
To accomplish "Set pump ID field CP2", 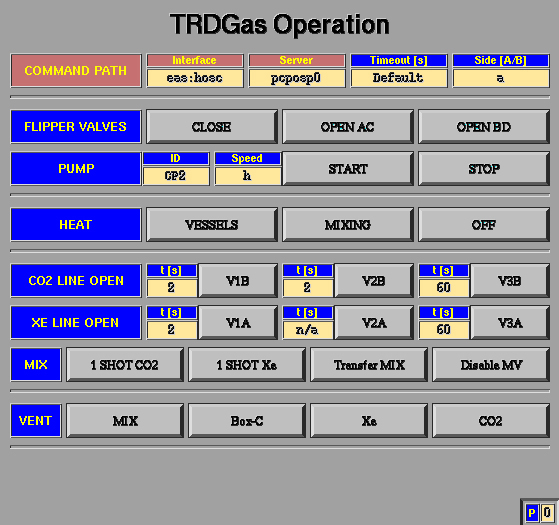I will click(176, 176).
